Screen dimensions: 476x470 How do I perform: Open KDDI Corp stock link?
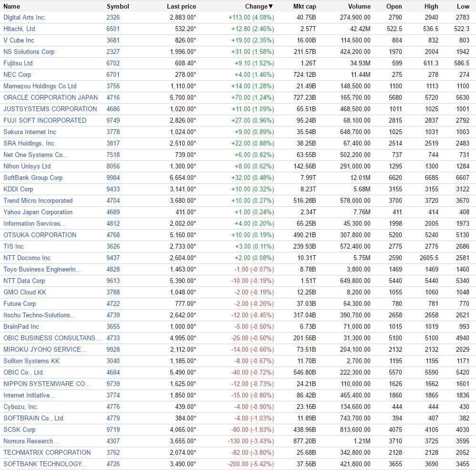(x=18, y=189)
